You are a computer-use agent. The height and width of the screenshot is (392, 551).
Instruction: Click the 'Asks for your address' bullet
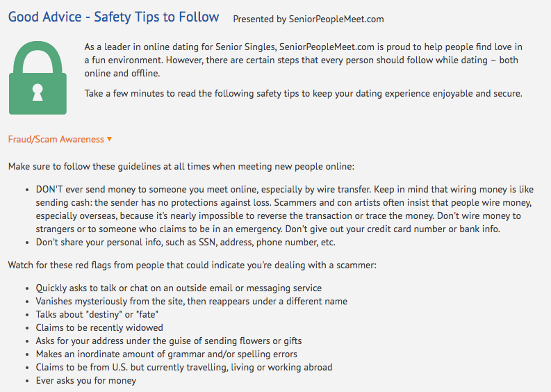point(169,341)
